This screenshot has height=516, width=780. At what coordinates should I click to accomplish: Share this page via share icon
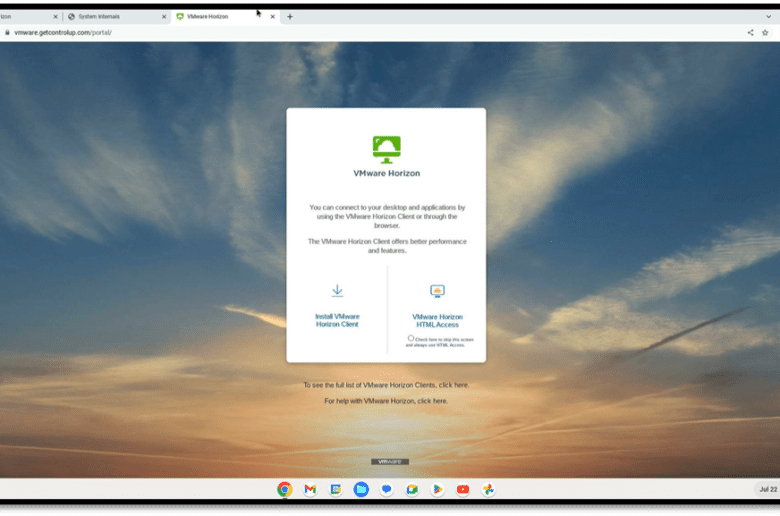tap(750, 32)
